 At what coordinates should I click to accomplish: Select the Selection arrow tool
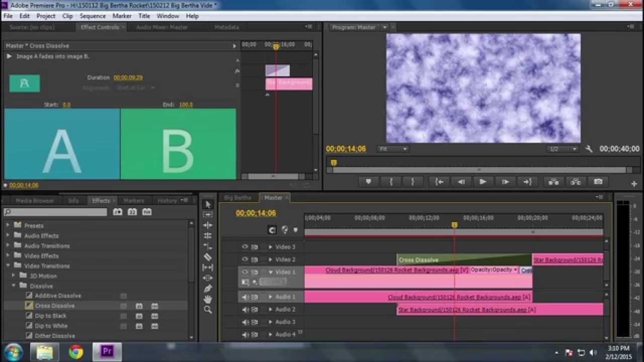[x=208, y=204]
